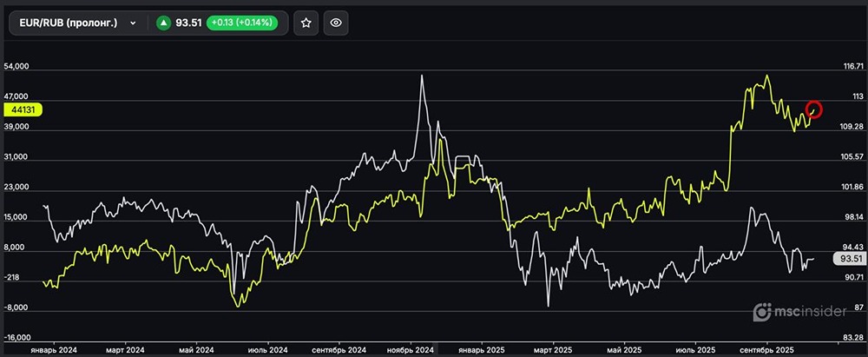Click the июль 2025 label on the time axis

point(696,350)
